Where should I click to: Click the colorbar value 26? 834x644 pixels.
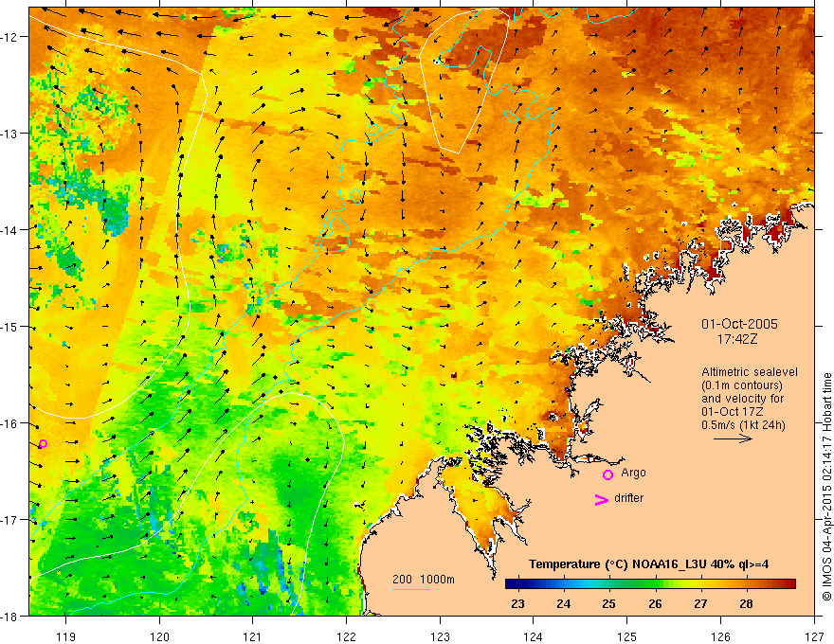(655, 603)
